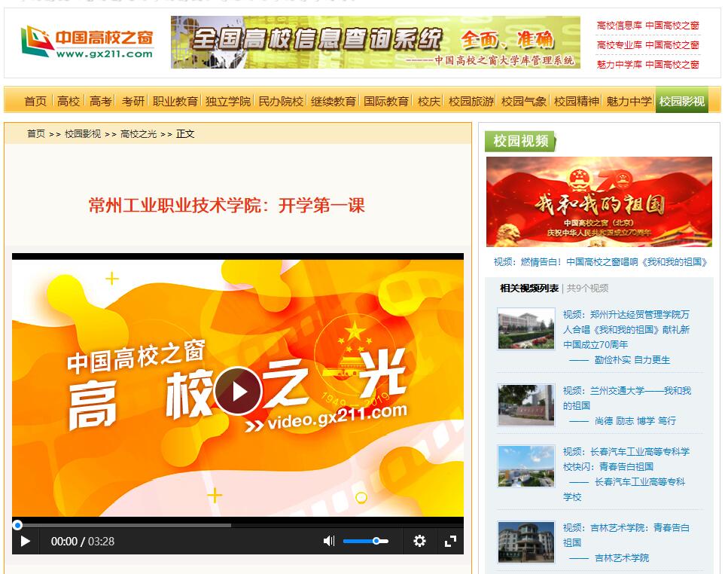Click 首页 in the breadcrumb
This screenshot has height=574, width=728.
click(35, 134)
